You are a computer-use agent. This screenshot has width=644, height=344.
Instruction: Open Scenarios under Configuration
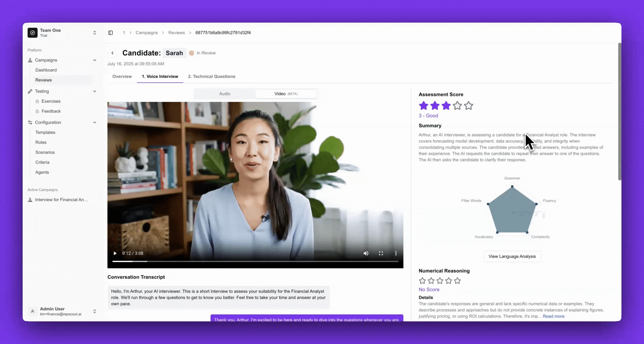coord(45,152)
